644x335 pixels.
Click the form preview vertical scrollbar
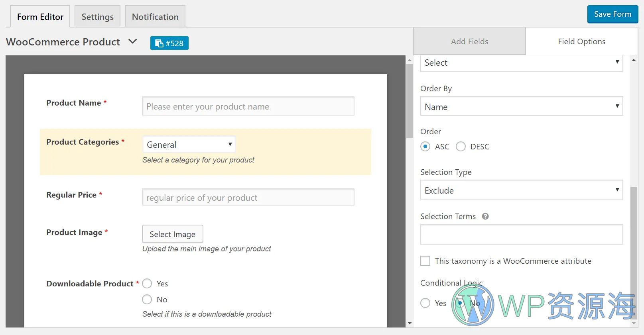tap(410, 100)
